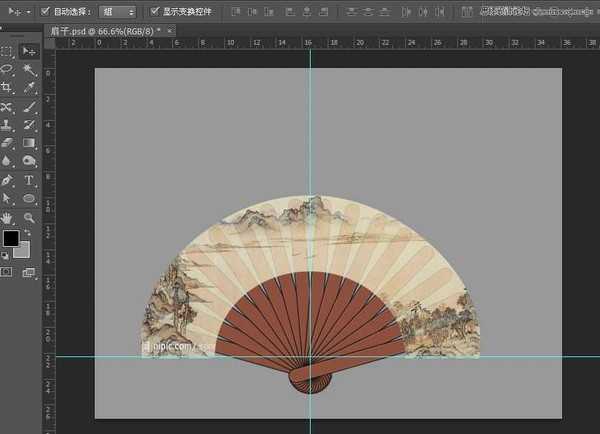Open the 组 auto-select dropdown
The image size is (600, 434).
tap(119, 12)
